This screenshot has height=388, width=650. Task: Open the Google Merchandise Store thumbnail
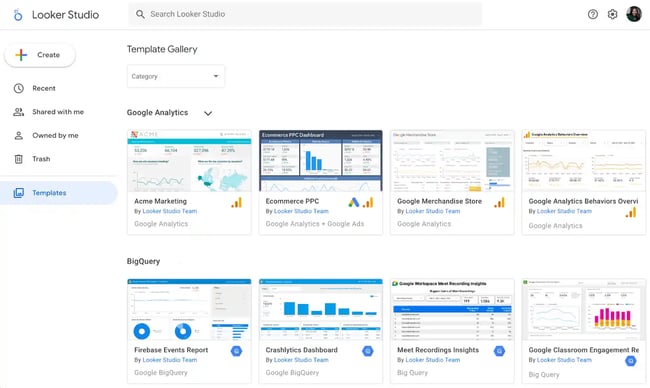tap(452, 161)
